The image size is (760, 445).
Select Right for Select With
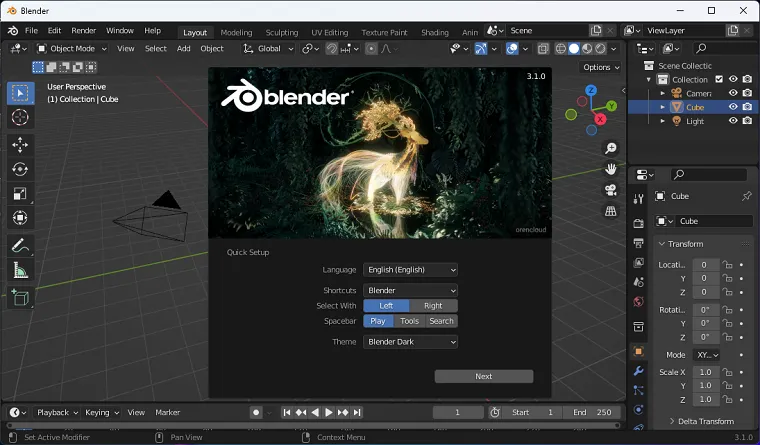coord(433,305)
